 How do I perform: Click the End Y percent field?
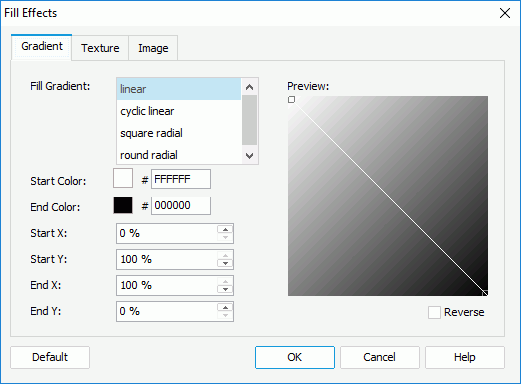(167, 311)
